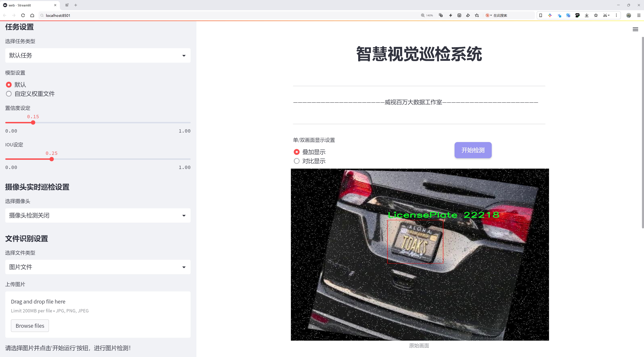Click the 140% zoom indicator
The height and width of the screenshot is (357, 644).
coord(427,15)
